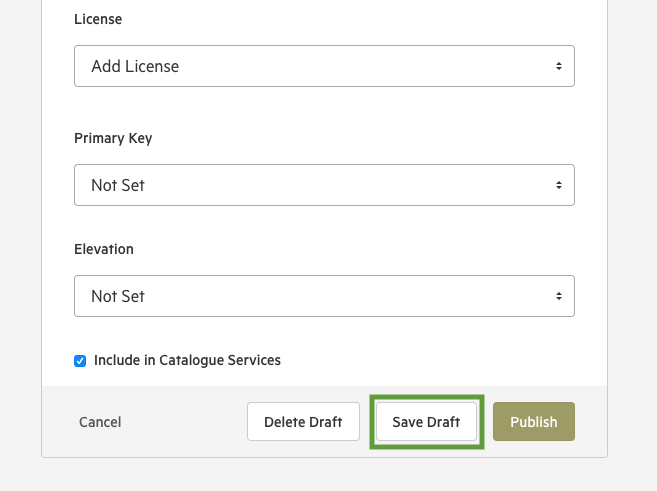
Task: Click Not Set text under Primary Key
Action: pos(118,185)
